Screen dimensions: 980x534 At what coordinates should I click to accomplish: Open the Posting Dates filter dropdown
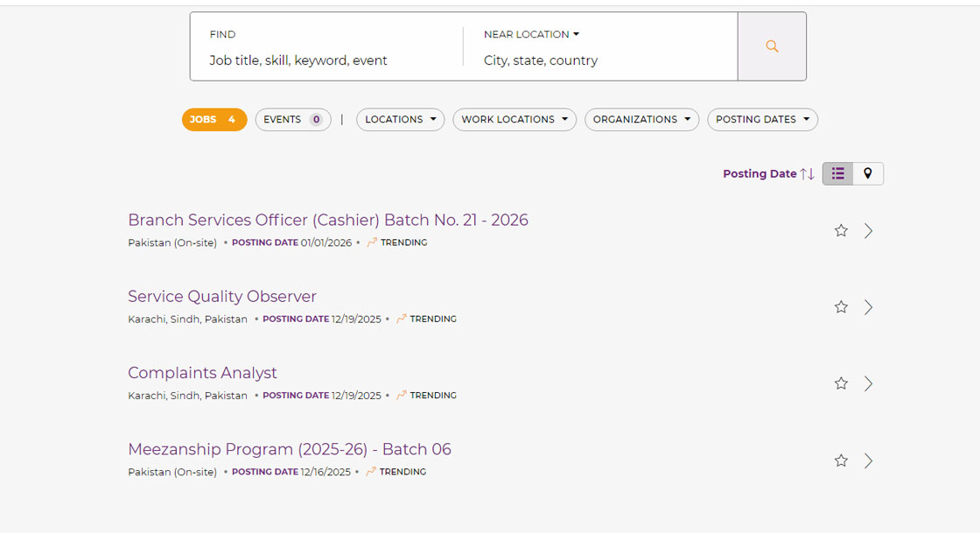point(762,120)
